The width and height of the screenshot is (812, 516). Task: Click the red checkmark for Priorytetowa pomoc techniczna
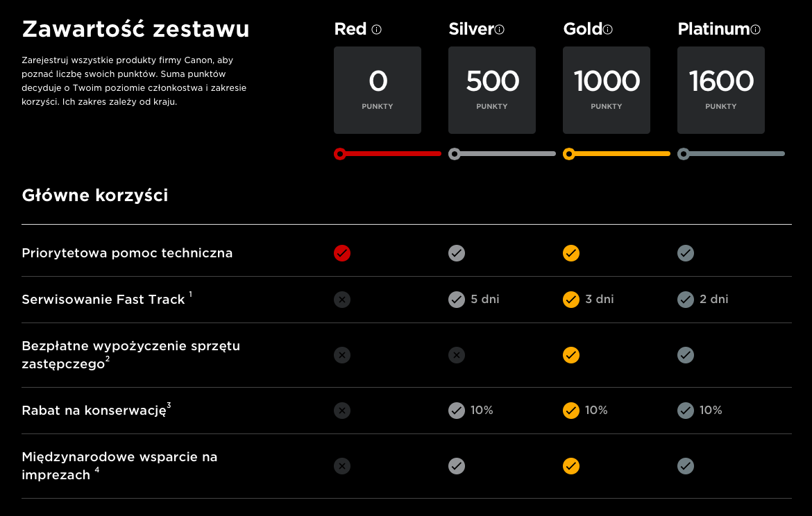point(341,253)
